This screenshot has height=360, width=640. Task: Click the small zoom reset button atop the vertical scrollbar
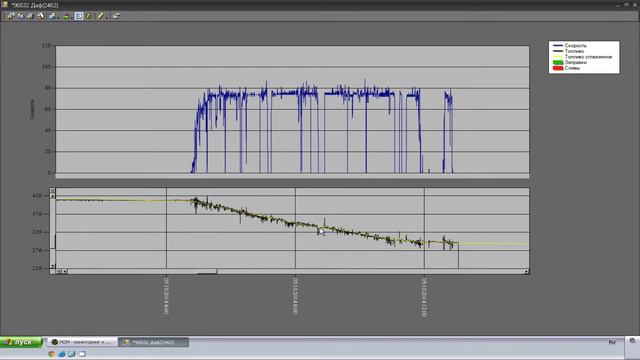pos(53,191)
